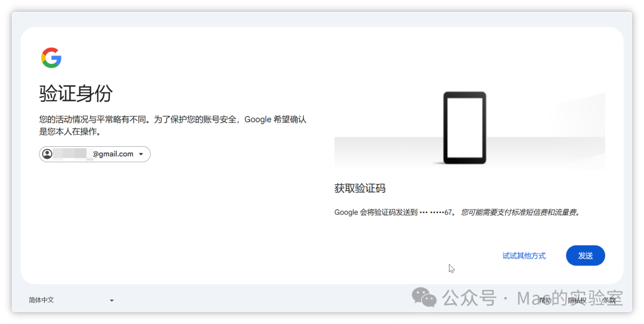Open the 试试其他方式 link

(x=524, y=256)
